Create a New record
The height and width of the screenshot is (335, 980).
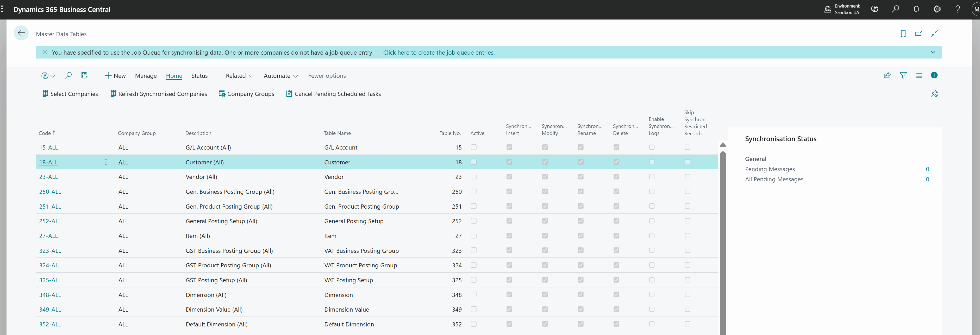click(115, 76)
